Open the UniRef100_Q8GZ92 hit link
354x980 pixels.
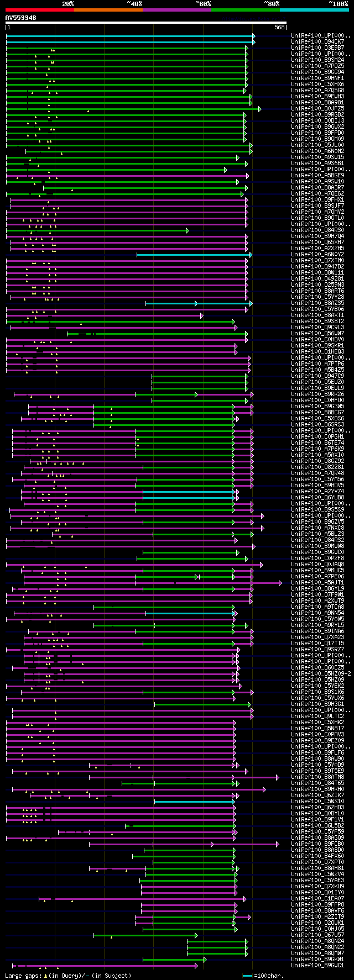point(317,461)
